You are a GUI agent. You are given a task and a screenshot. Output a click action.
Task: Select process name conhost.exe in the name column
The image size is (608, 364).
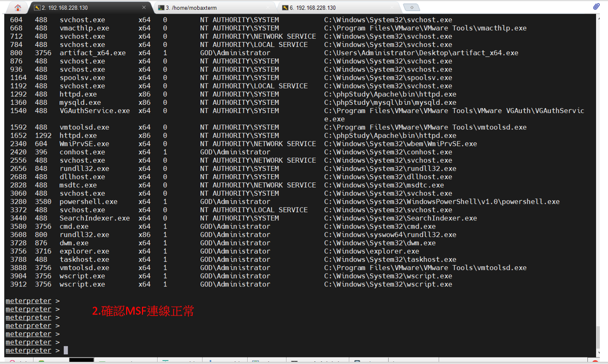[x=82, y=152]
